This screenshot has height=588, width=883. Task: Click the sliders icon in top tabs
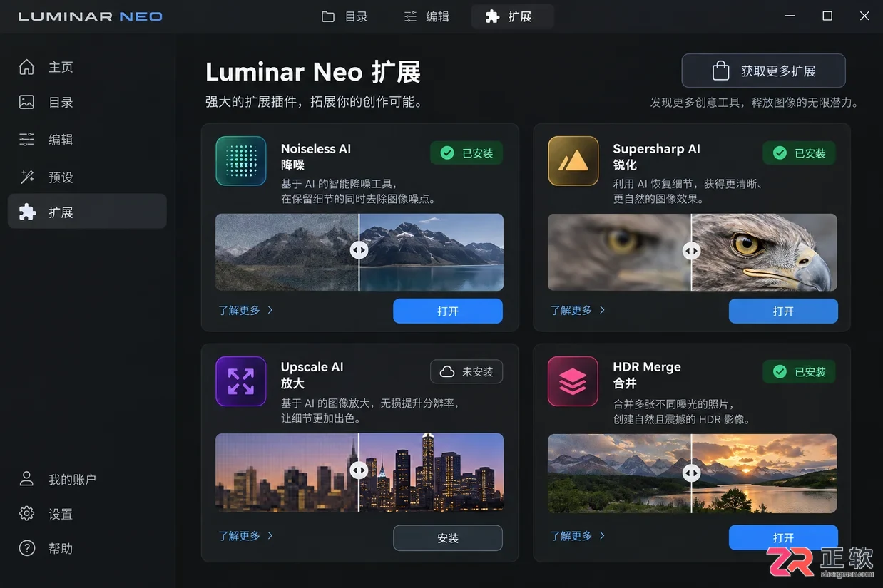[410, 16]
